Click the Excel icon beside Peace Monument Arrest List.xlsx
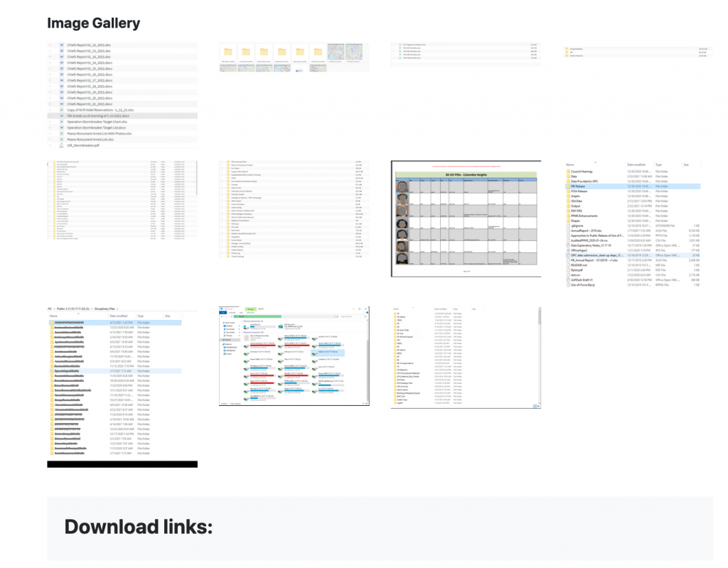Screen dimensions: 728x568 click(x=63, y=139)
